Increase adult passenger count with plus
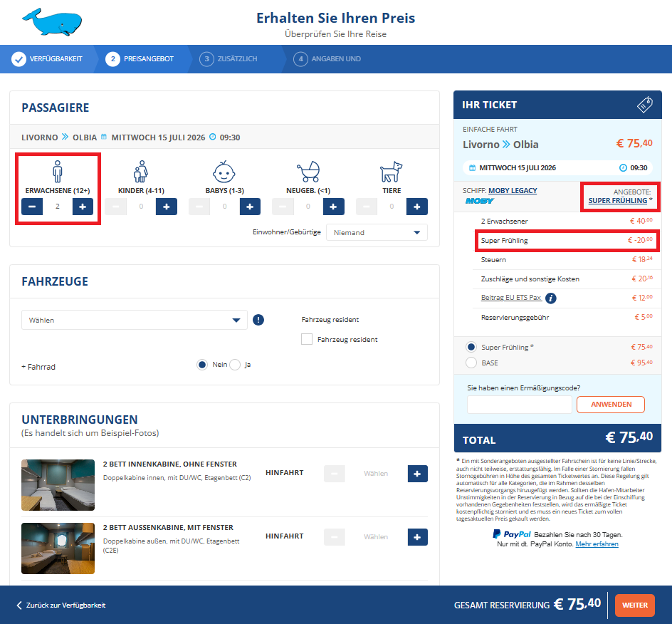Screen dimensions: 672x624 pyautogui.click(x=83, y=207)
